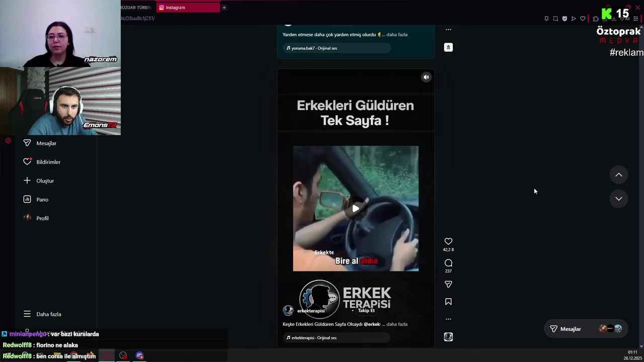This screenshot has width=644, height=362.
Task: Open more options for erkekterapisi reel
Action: pos(448,319)
